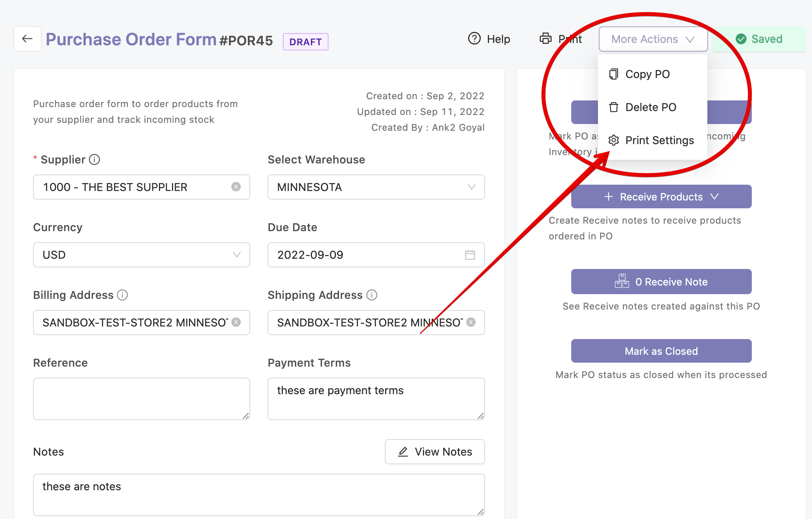
Task: Open the calendar icon in Due Date field
Action: (471, 255)
